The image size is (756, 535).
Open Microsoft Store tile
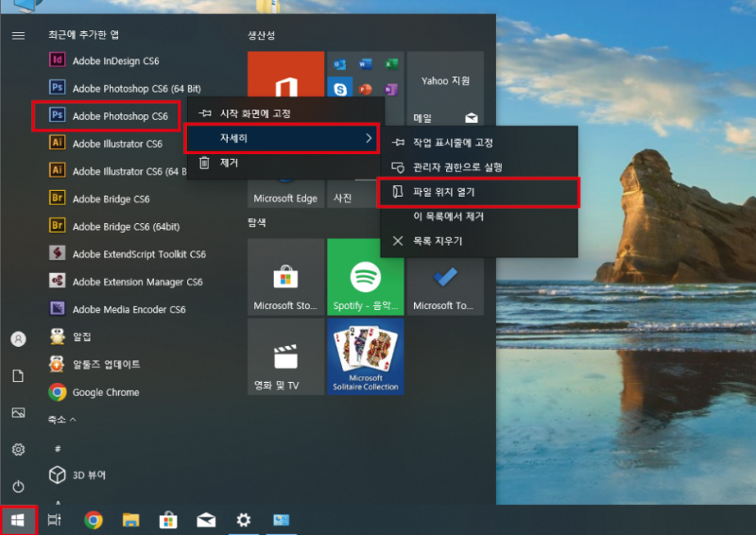(285, 277)
